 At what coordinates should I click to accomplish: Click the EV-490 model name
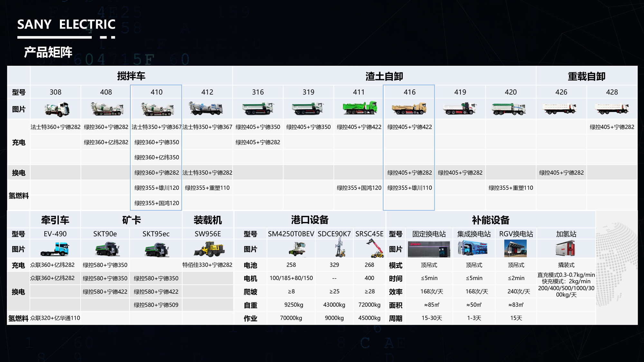tap(55, 234)
